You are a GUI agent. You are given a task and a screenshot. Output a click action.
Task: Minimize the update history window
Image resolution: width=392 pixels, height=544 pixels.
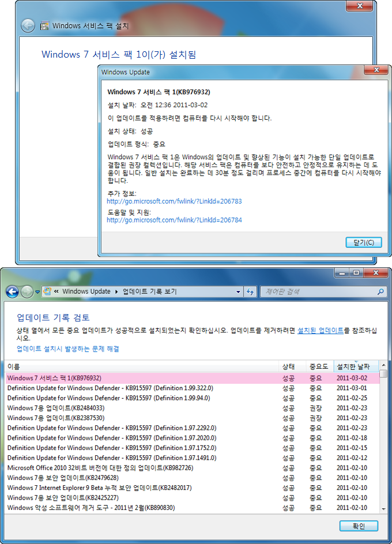click(342, 273)
